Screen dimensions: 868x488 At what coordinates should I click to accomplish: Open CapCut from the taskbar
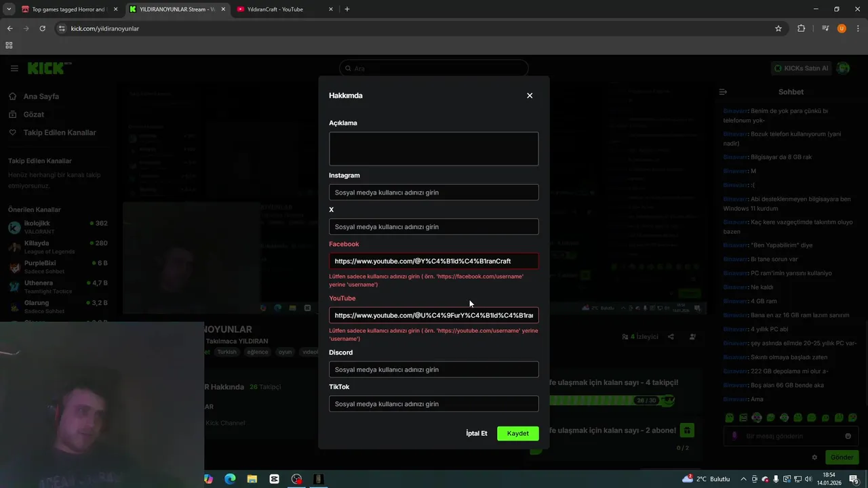pos(275,479)
